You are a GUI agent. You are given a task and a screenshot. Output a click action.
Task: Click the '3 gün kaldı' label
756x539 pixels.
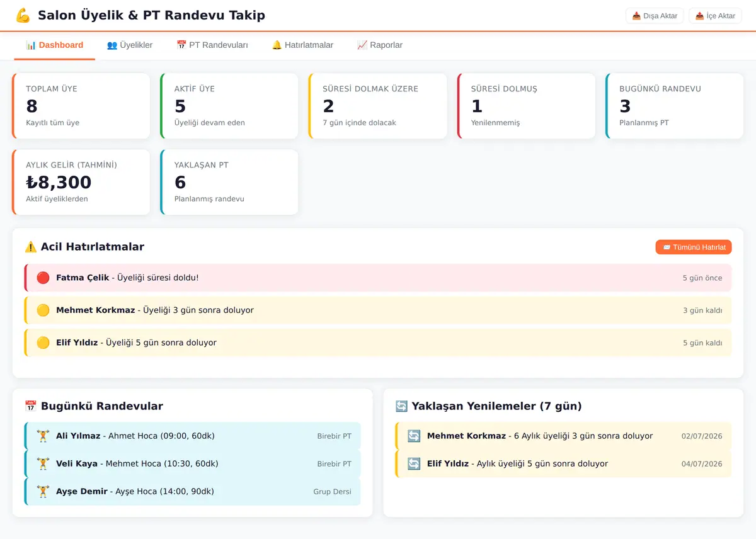(x=702, y=310)
